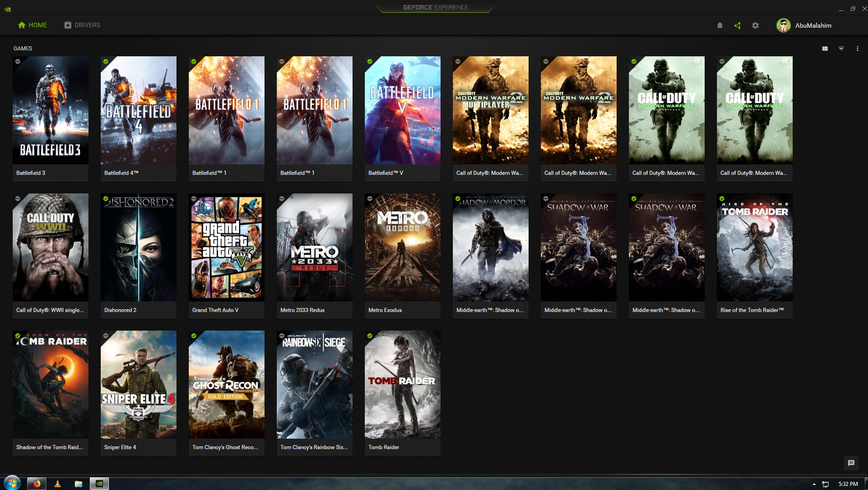
Task: Click the green check badge on Battlefield V
Action: click(x=370, y=61)
